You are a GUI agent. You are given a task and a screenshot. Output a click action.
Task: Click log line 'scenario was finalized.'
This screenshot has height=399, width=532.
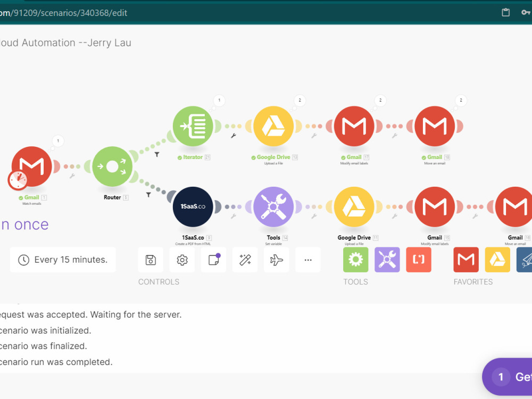[44, 346]
